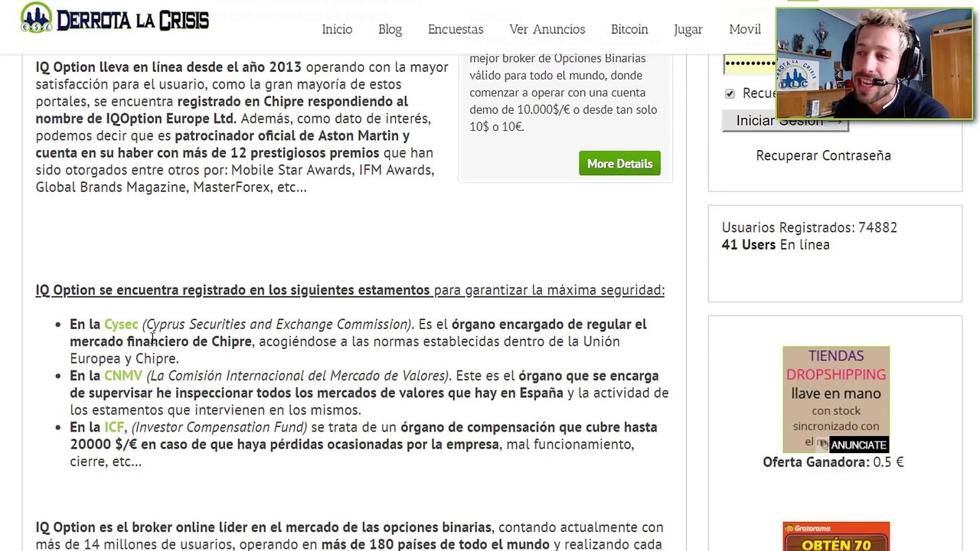This screenshot has width=980, height=551.
Task: Click the text 'IQ Option lleva en línea'
Action: (109, 67)
